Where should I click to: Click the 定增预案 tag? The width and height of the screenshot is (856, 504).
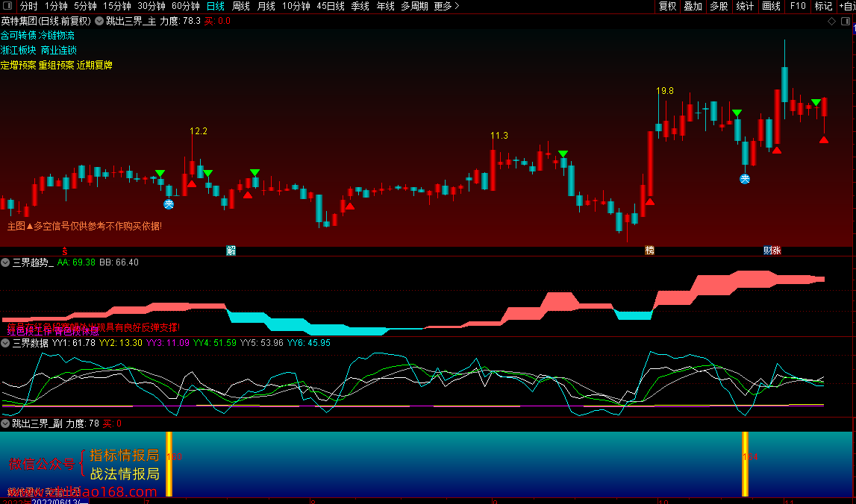[18, 65]
